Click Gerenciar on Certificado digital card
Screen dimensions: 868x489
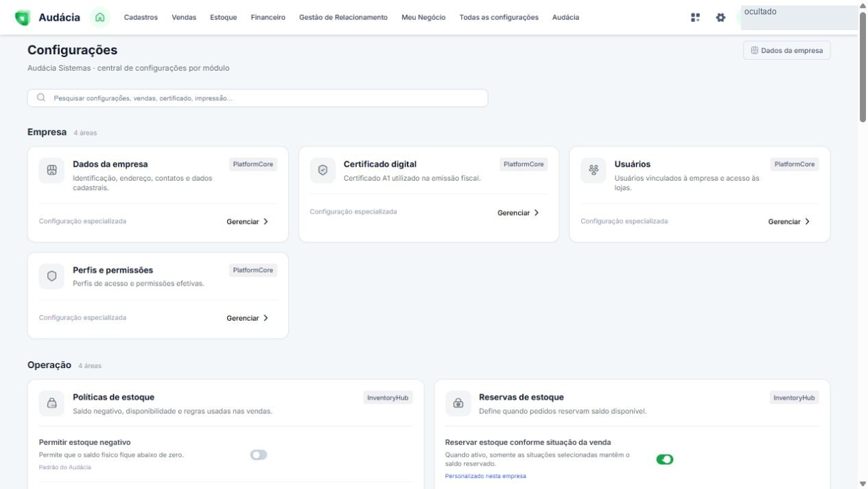click(519, 213)
